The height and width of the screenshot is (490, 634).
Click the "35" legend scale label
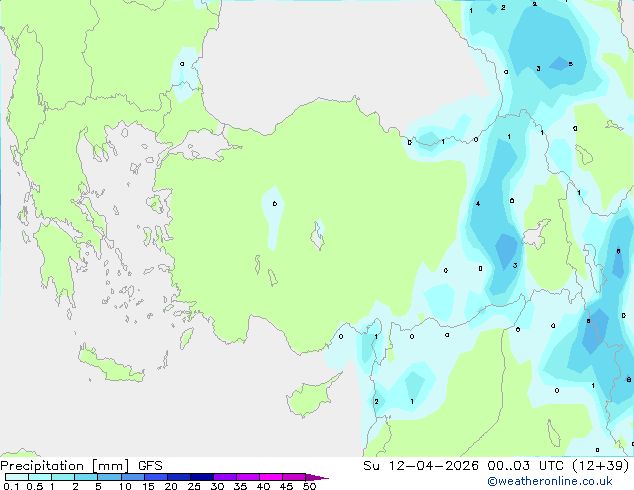coord(240,486)
